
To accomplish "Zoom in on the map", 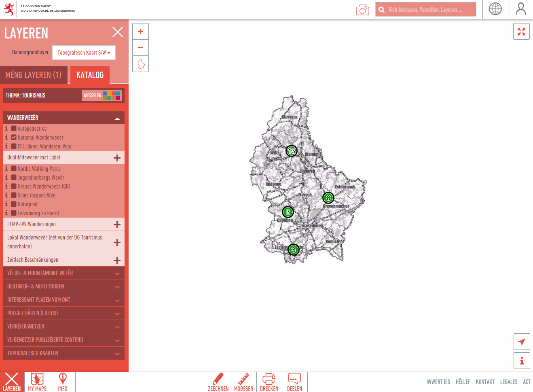I will 141,32.
